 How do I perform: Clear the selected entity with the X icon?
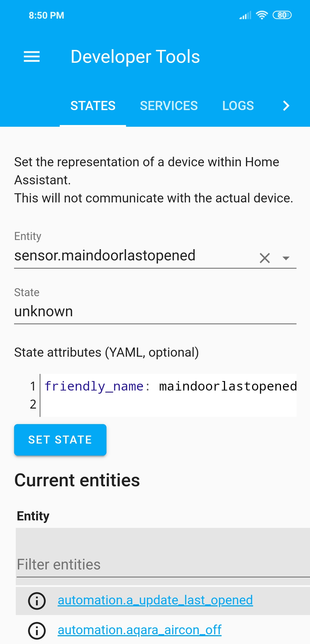click(x=264, y=258)
